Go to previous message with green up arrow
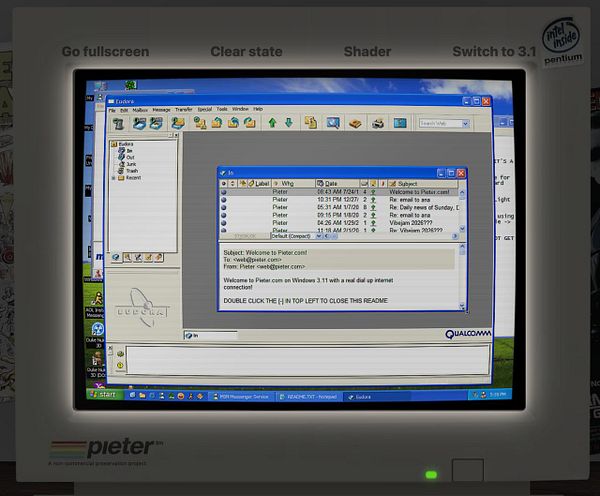The image size is (600, 496). coord(272,123)
